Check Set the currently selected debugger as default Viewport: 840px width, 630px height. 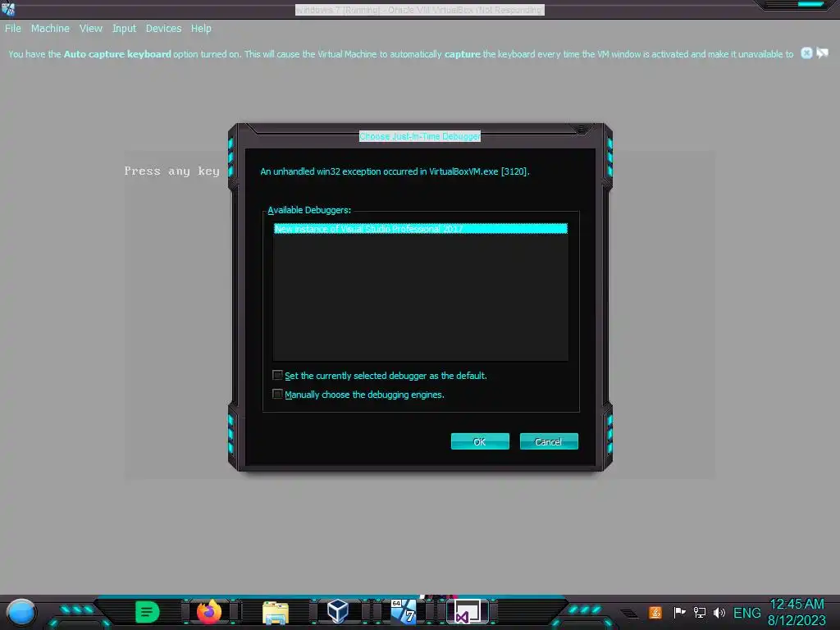[x=277, y=375]
